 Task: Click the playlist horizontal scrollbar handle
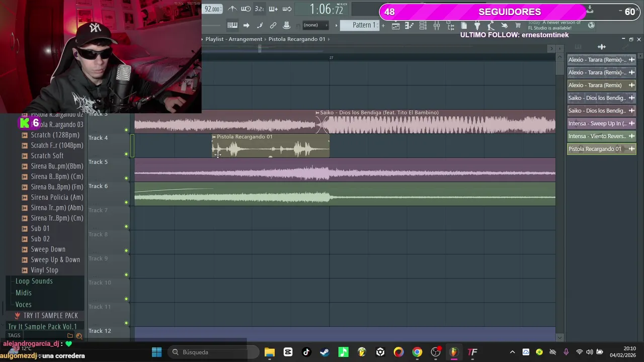tap(260, 48)
